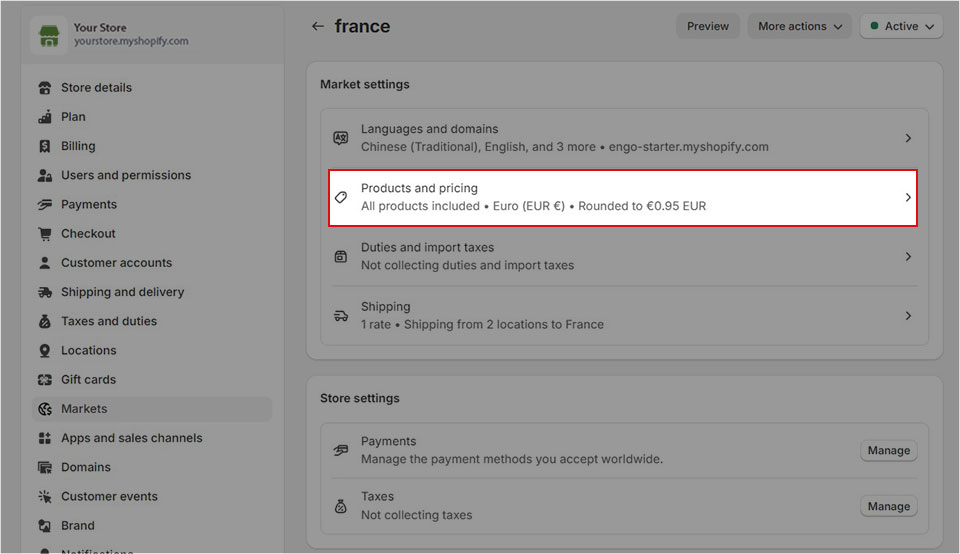The image size is (960, 554).
Task: Click the Customer events sparkle icon
Action: [45, 496]
